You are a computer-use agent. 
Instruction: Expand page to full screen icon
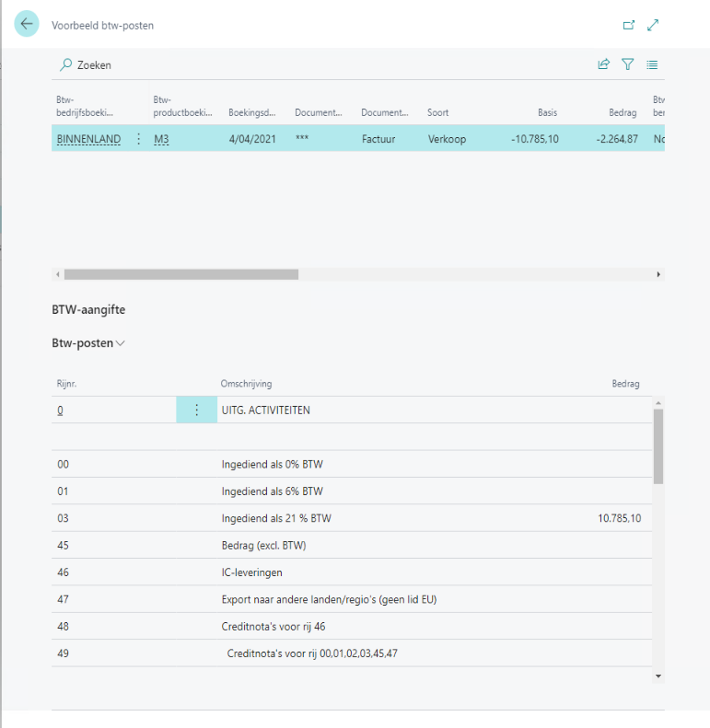(653, 26)
